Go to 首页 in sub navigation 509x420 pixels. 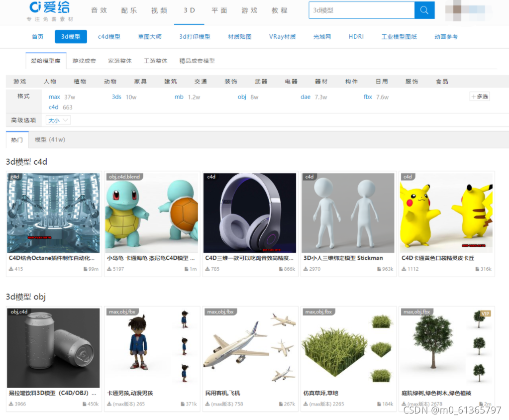pyautogui.click(x=38, y=37)
